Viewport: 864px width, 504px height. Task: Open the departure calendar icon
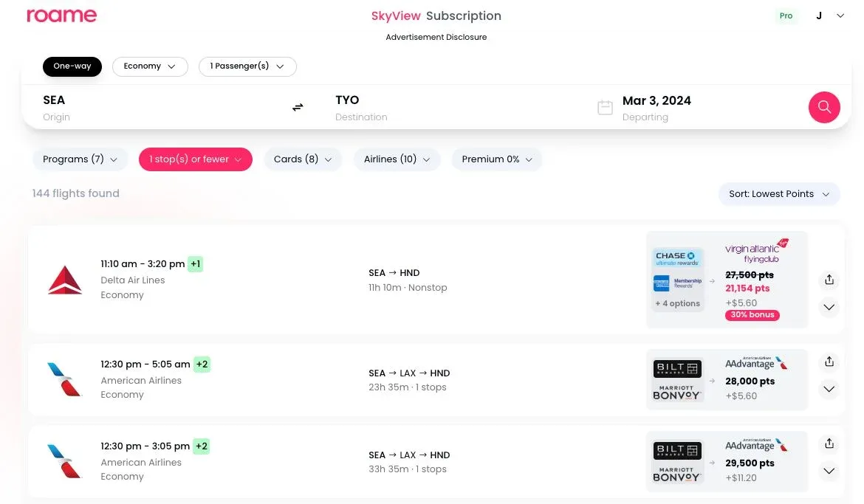click(x=605, y=108)
